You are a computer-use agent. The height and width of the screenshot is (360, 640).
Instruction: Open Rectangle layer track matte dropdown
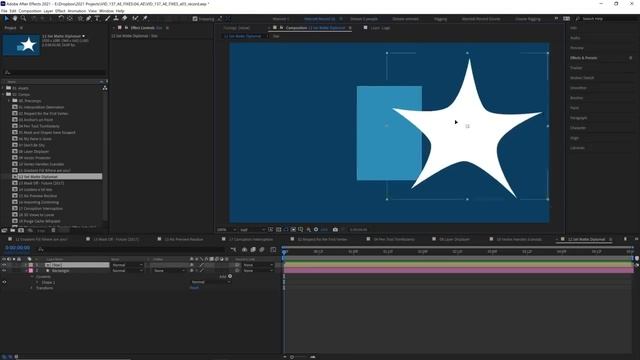pos(169,271)
